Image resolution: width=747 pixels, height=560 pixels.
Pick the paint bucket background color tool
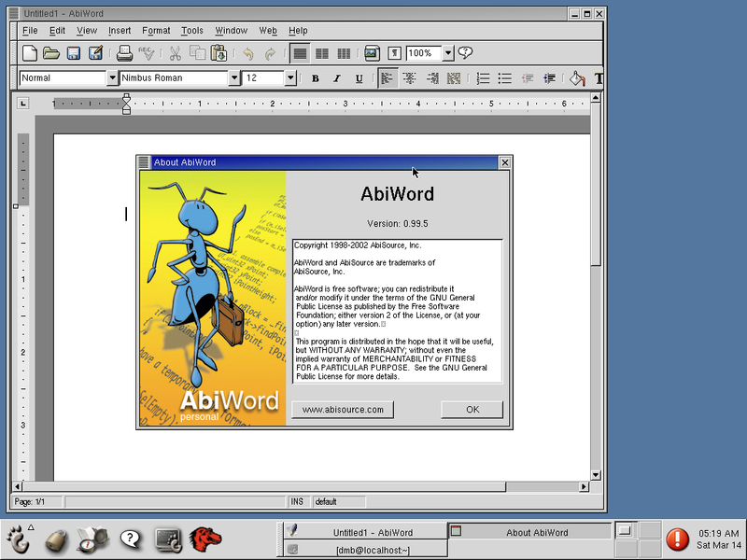(x=577, y=78)
